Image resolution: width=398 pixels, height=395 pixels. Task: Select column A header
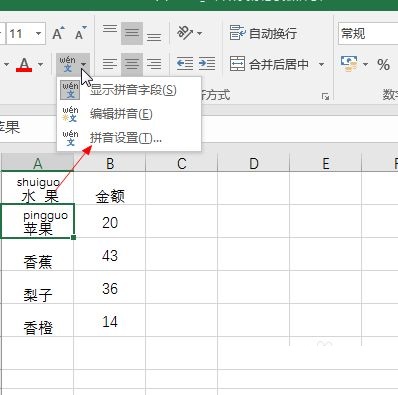38,163
